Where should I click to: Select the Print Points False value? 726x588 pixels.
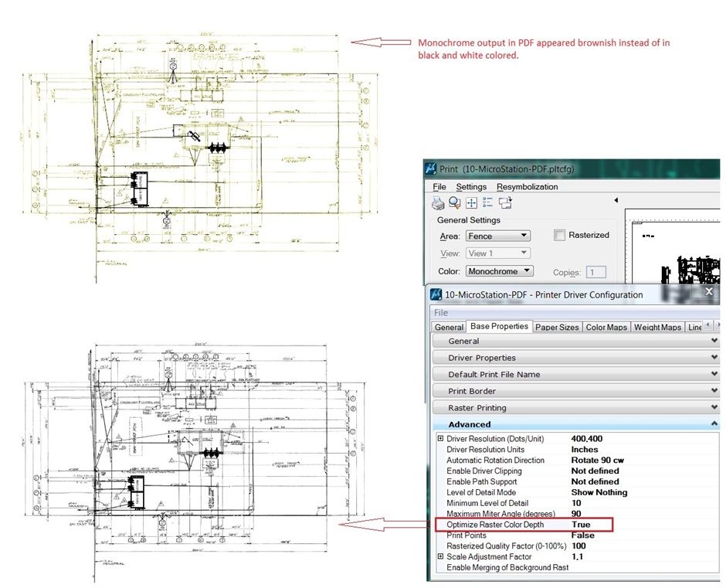coord(582,535)
